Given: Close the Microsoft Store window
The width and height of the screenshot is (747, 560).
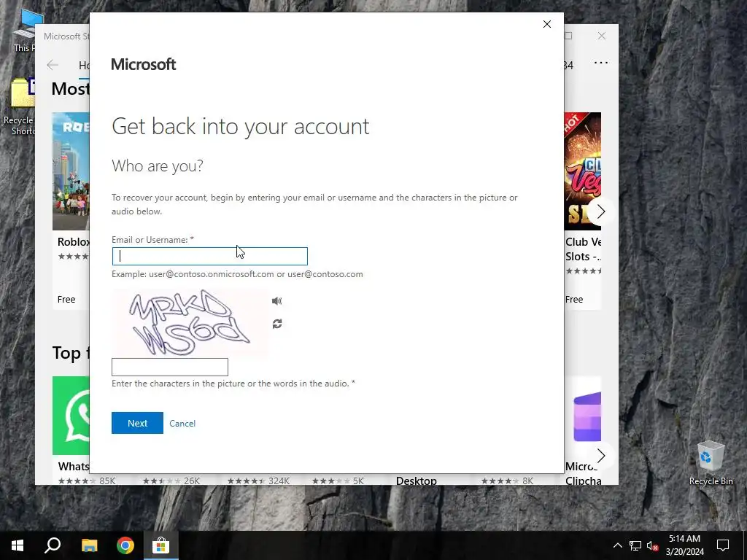Looking at the screenshot, I should click(x=602, y=36).
